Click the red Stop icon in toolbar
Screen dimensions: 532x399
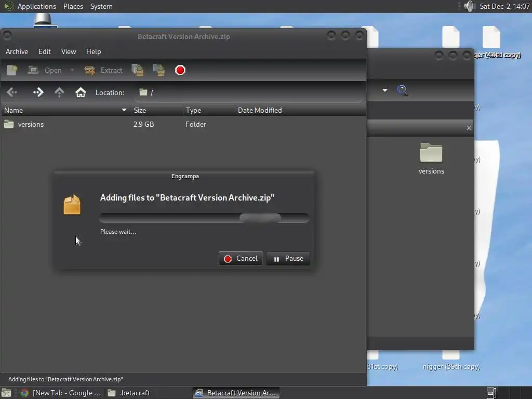[x=180, y=70]
